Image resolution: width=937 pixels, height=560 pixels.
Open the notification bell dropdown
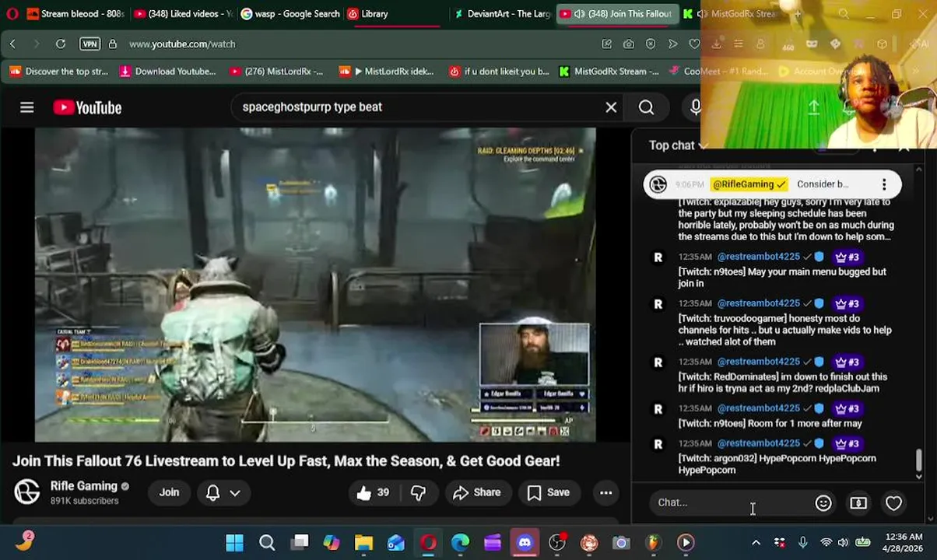pyautogui.click(x=223, y=492)
